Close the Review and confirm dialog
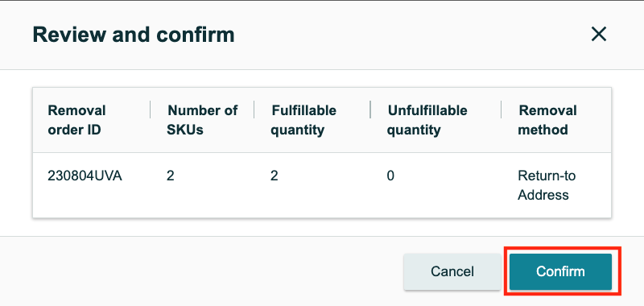 tap(599, 35)
